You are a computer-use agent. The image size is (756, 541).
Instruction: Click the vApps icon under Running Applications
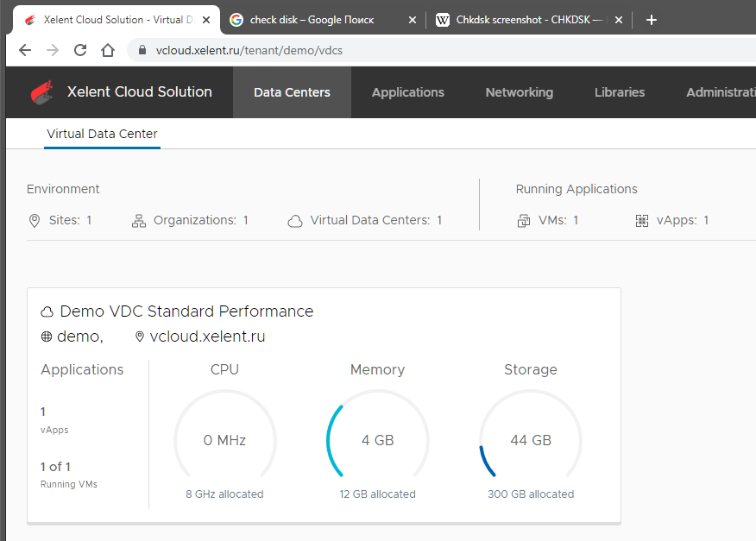coord(642,221)
